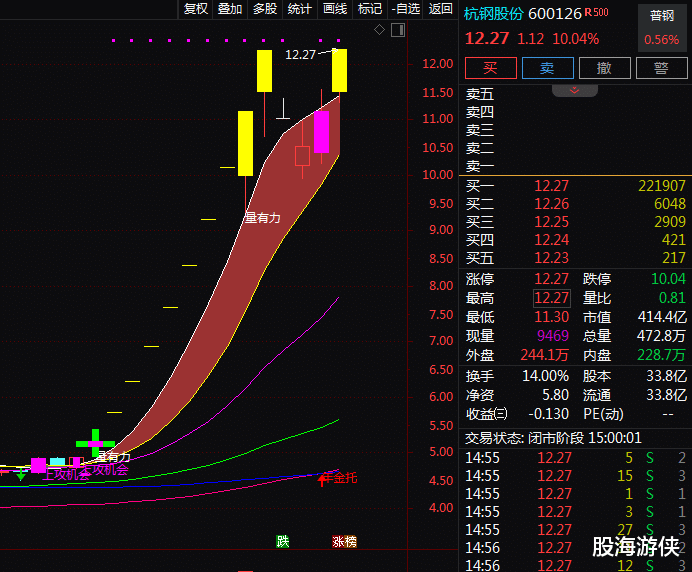This screenshot has height=572, width=692.
Task: Open the 复权 menu
Action: [195, 9]
